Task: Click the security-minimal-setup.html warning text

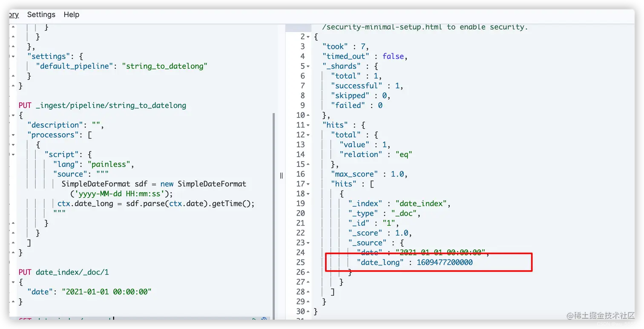Action: [x=425, y=27]
